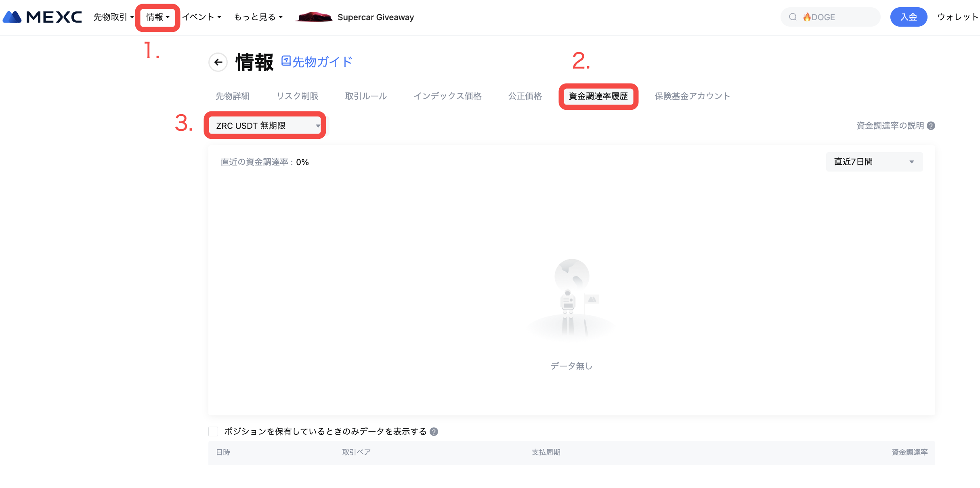Enable showing data only when holding a position

[213, 431]
